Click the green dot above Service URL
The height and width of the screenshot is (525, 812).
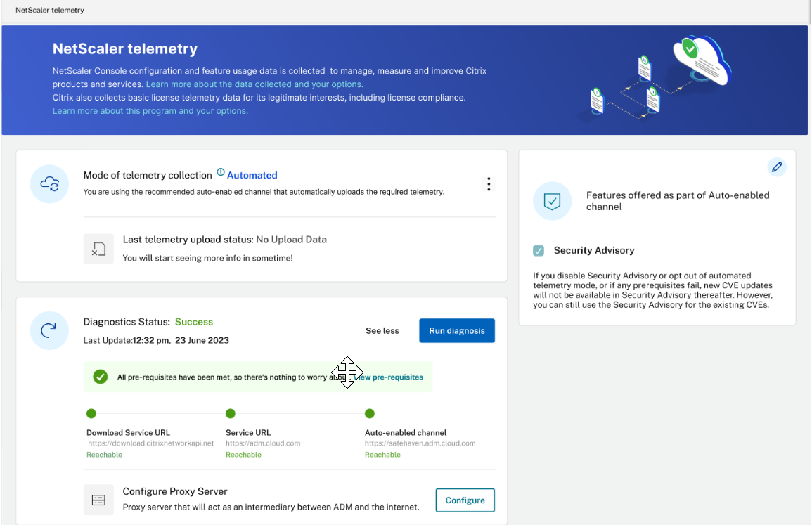coord(231,413)
